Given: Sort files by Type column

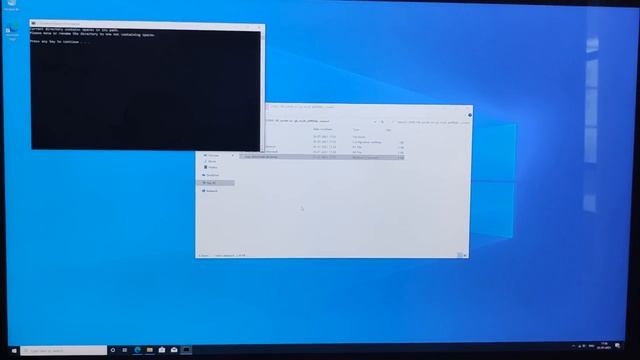Looking at the screenshot, I should click(356, 130).
